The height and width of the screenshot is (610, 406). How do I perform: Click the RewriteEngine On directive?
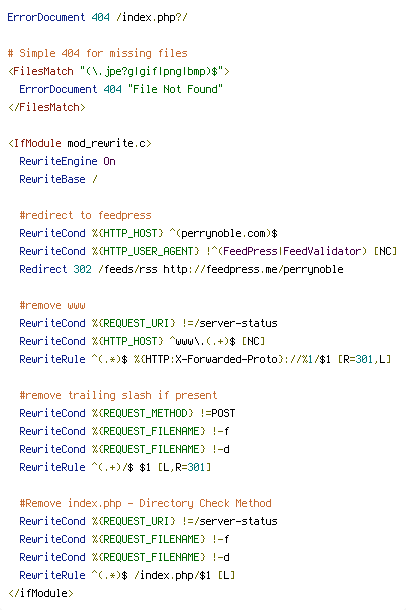[67, 161]
